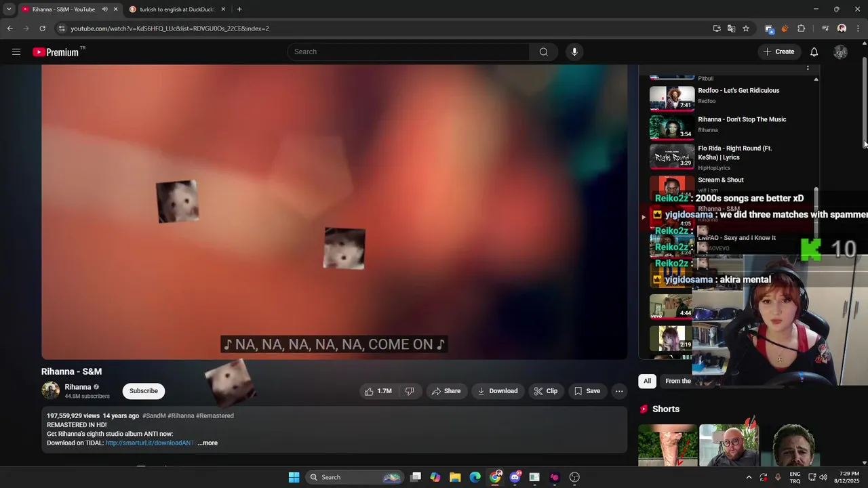Image resolution: width=868 pixels, height=488 pixels.
Task: Click the Create button
Action: tap(778, 52)
